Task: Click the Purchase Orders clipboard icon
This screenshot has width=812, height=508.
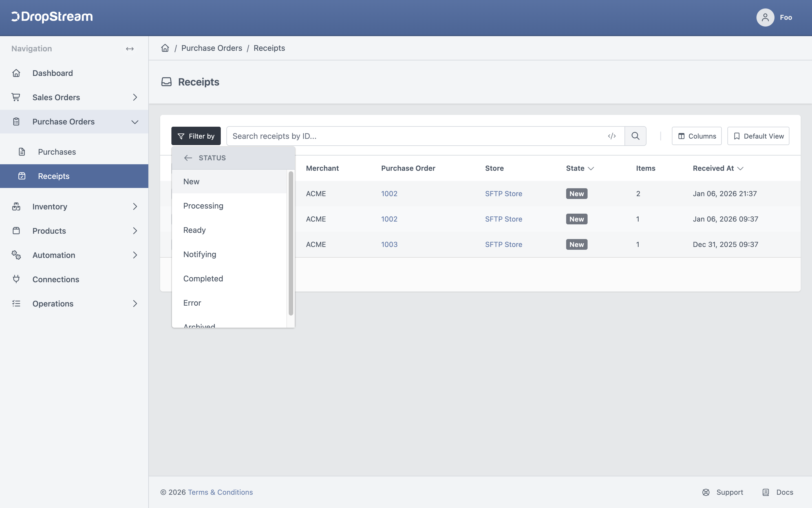Action: [16, 122]
